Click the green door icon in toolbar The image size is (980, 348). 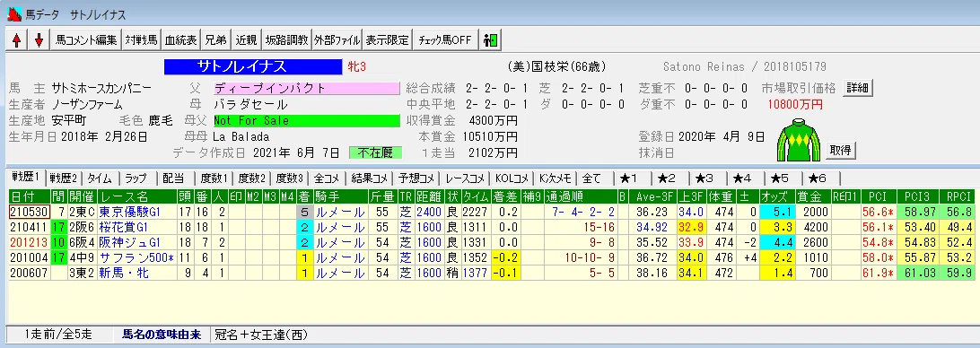click(x=490, y=40)
